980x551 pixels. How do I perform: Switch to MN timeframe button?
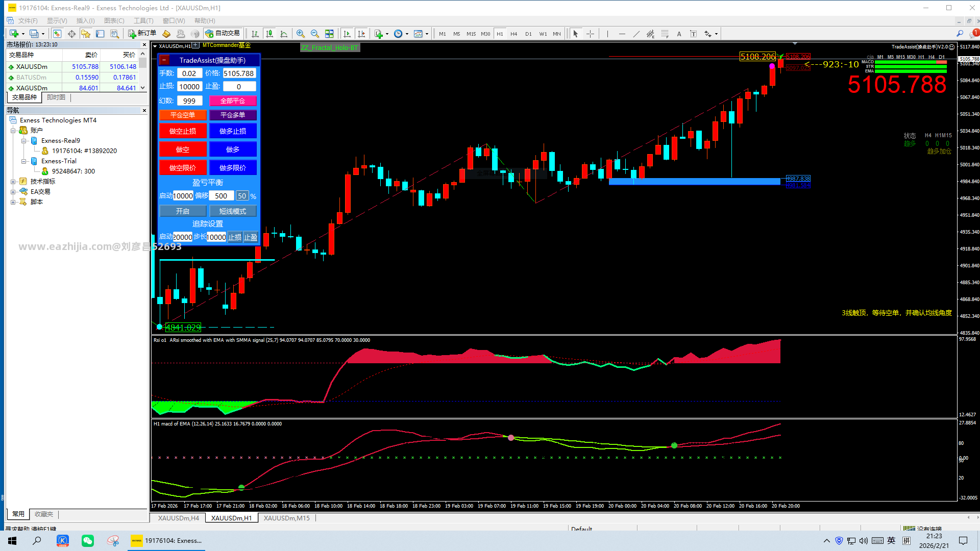coord(557,34)
